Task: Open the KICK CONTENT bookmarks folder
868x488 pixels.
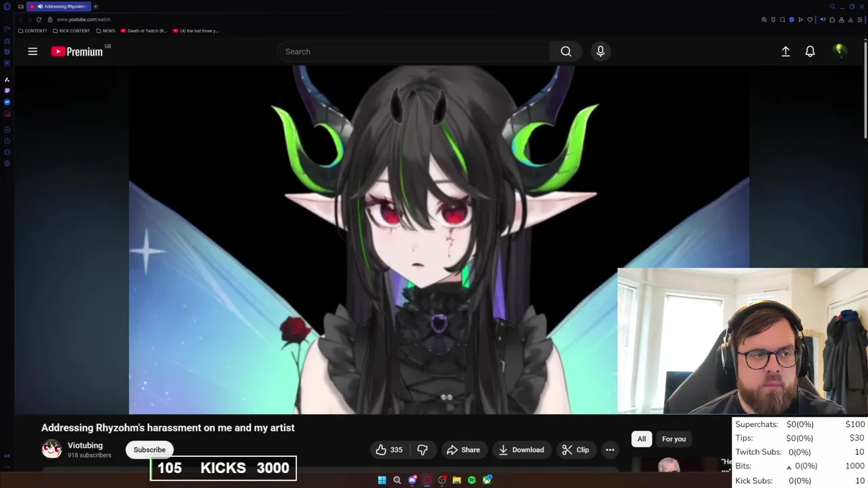Action: 71,30
